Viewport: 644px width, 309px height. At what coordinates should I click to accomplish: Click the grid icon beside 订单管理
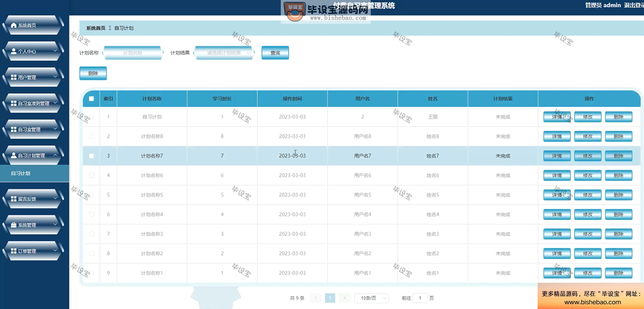click(14, 251)
